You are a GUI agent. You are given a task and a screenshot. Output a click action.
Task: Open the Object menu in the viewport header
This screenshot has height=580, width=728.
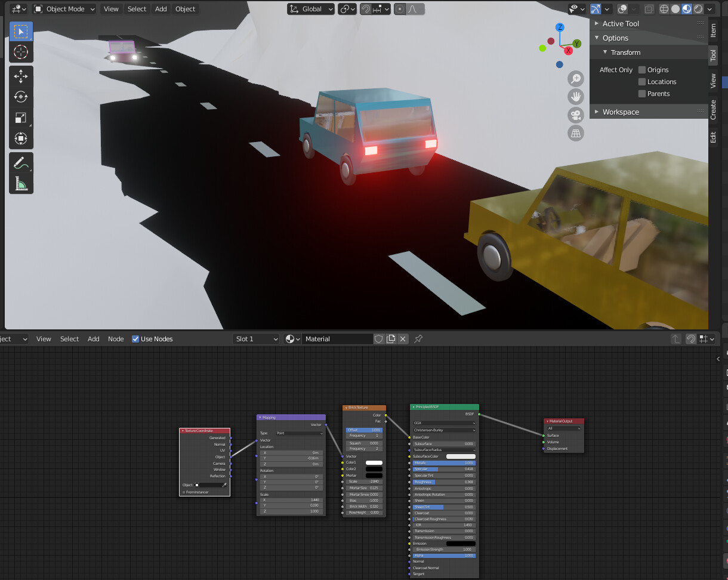click(185, 9)
